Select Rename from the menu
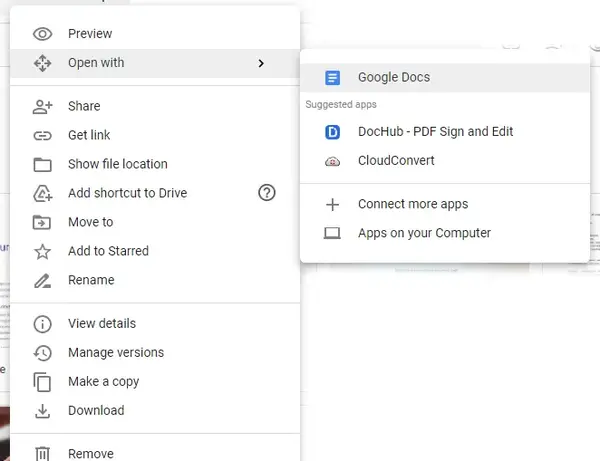Viewport: 600px width, 461px height. pyautogui.click(x=155, y=280)
